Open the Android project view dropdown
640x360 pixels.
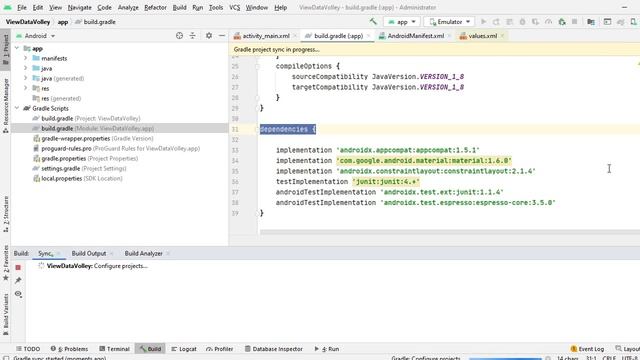(x=36, y=36)
